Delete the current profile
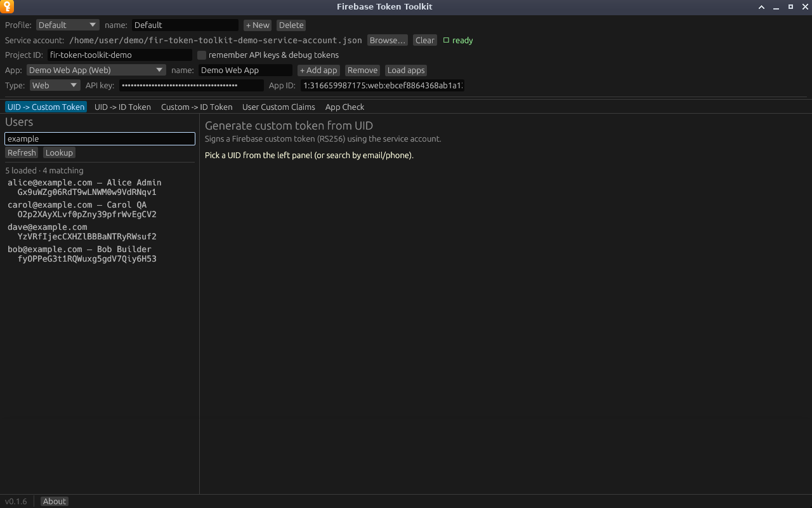 point(291,25)
